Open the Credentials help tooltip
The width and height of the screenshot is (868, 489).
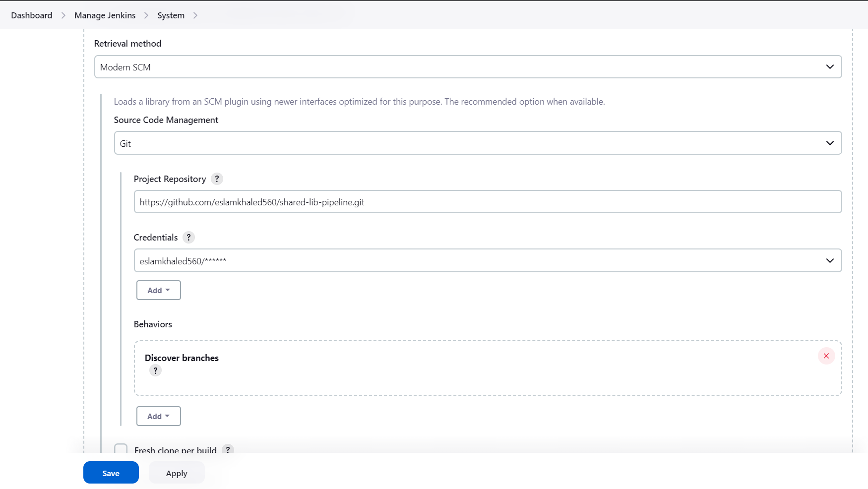coord(188,237)
